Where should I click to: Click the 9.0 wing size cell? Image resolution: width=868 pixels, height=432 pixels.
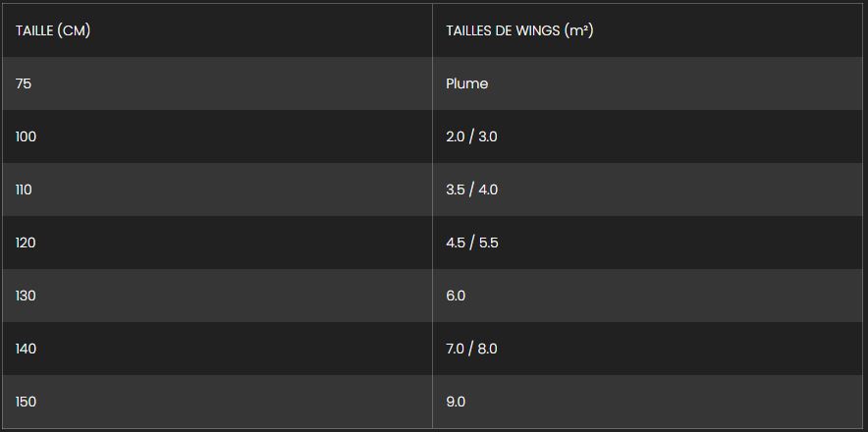(456, 402)
